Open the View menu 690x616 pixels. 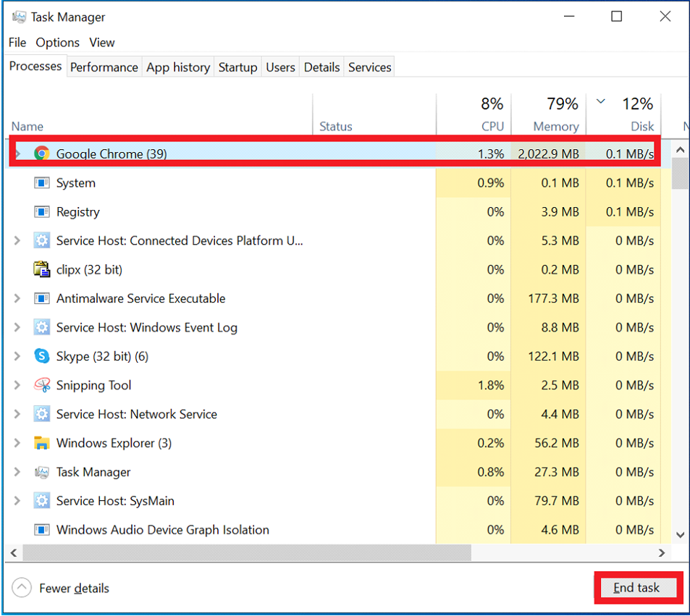click(102, 42)
